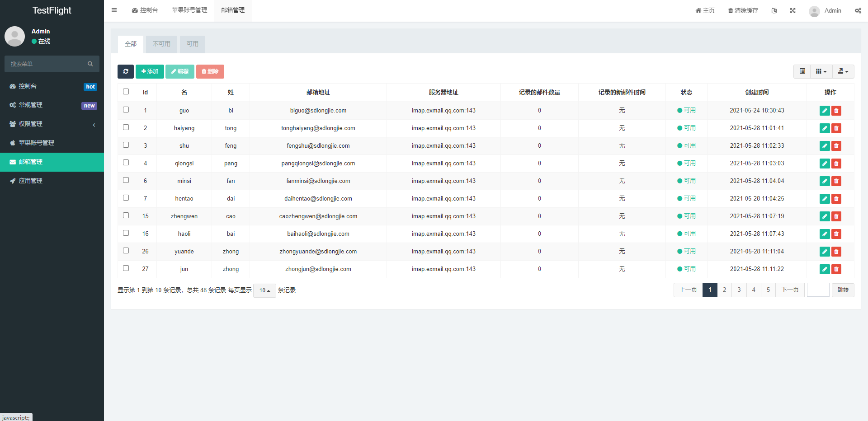Screen dimensions: 868x421
Task: Open the settings gears icon at top right
Action: click(858, 10)
